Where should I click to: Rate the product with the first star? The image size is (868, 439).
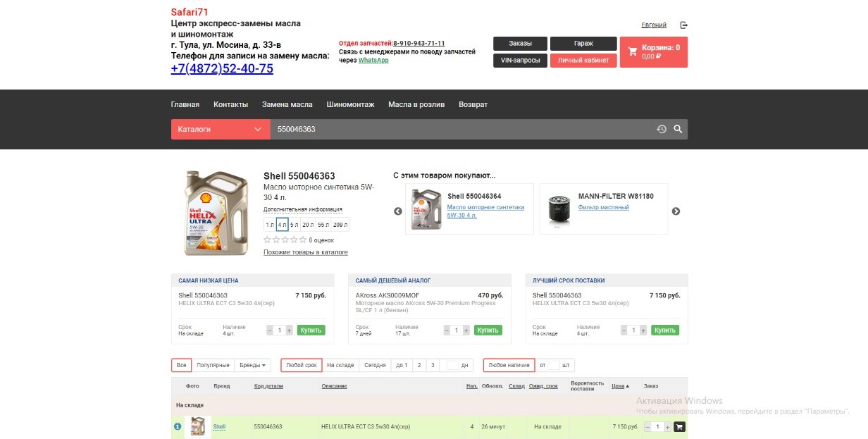click(x=267, y=240)
